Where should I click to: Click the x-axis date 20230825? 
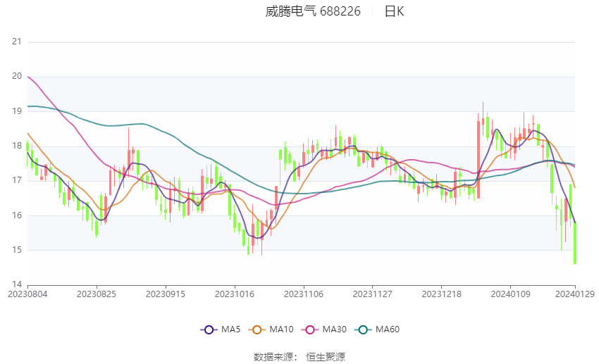[97, 294]
